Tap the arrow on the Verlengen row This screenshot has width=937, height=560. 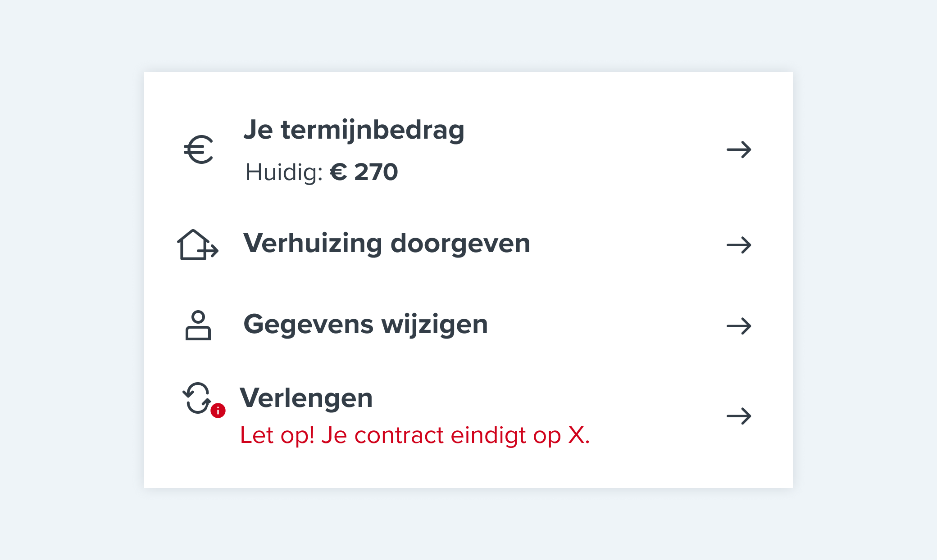(739, 416)
